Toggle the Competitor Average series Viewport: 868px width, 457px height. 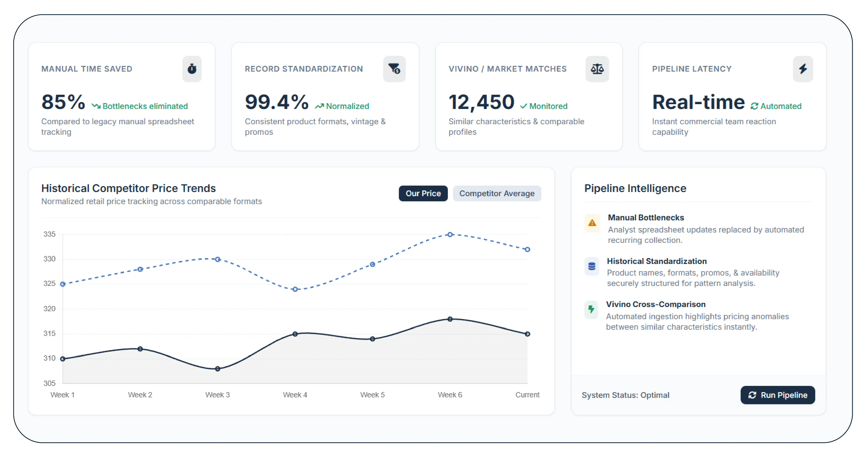coord(497,193)
